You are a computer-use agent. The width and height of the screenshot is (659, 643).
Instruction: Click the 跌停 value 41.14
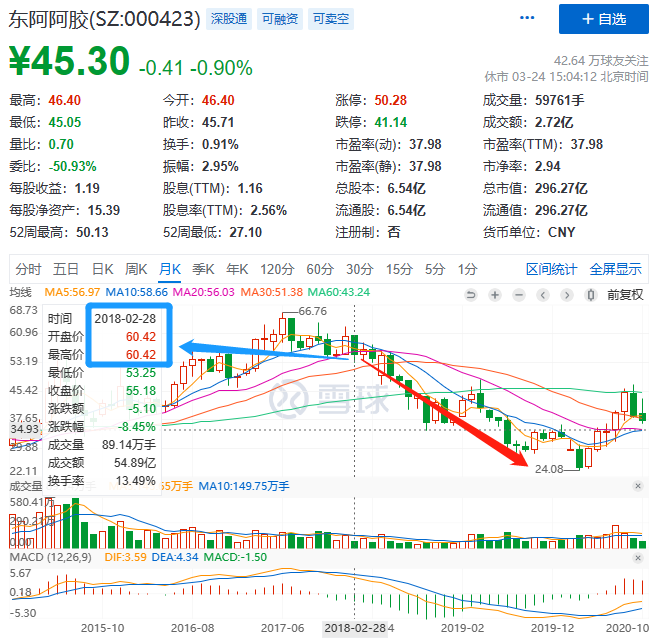coord(390,122)
